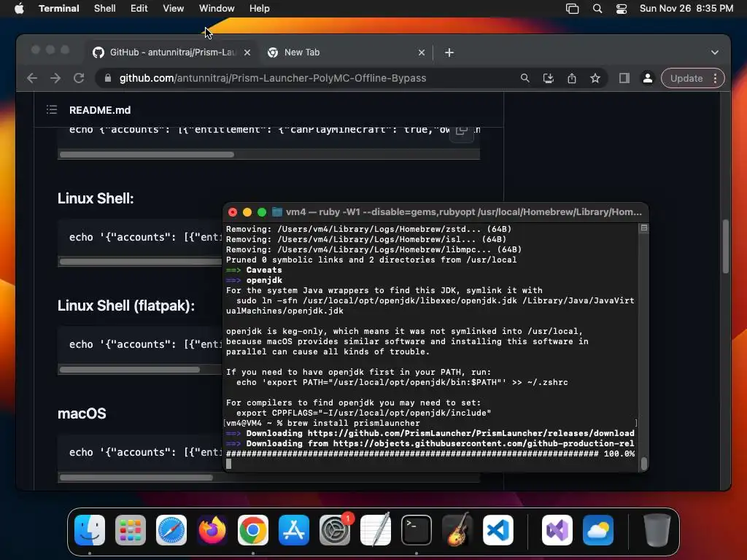Image resolution: width=747 pixels, height=560 pixels.
Task: Show the date and time panel
Action: 686,9
